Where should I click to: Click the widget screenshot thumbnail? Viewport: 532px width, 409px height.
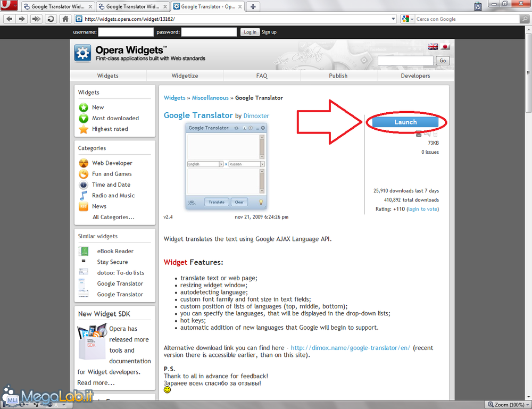[x=227, y=166]
